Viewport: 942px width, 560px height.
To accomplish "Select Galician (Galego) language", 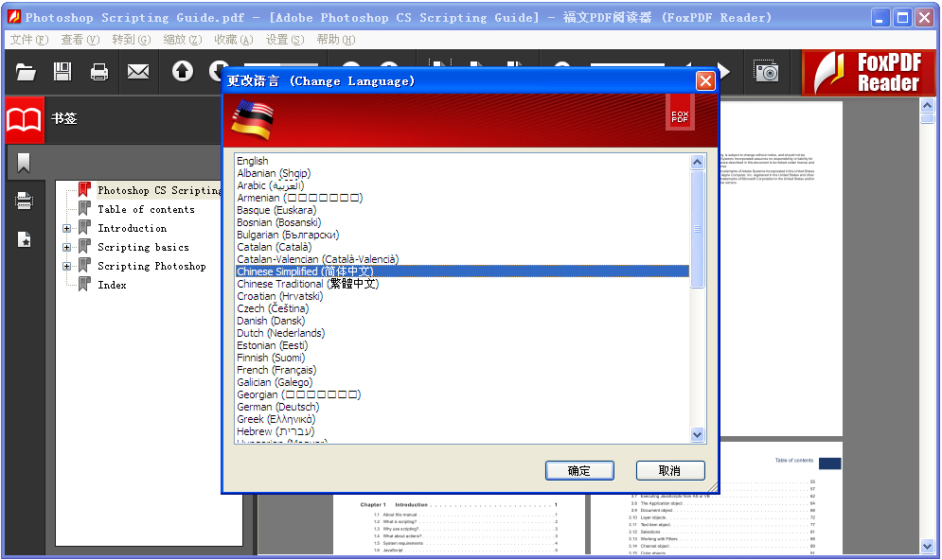I will 462,382.
